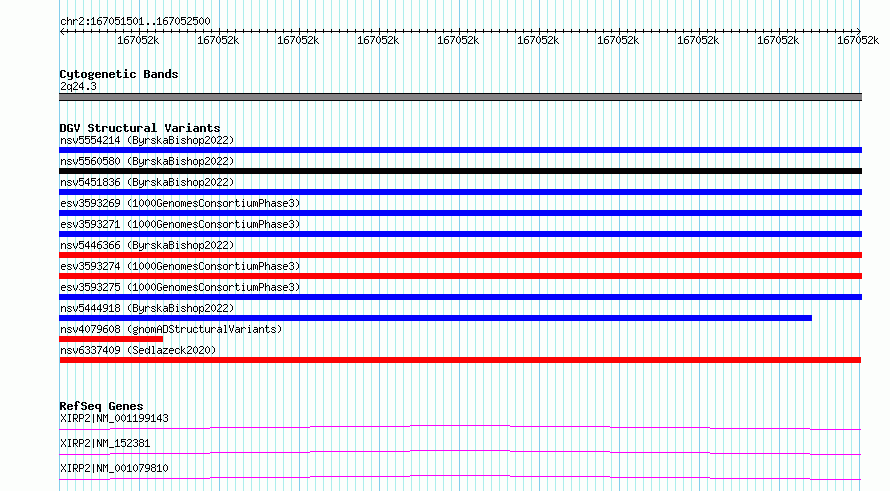The width and height of the screenshot is (890, 491).
Task: Click the esv3593271 (1000GenomesConsortiumPhase3) label
Action: (x=180, y=224)
